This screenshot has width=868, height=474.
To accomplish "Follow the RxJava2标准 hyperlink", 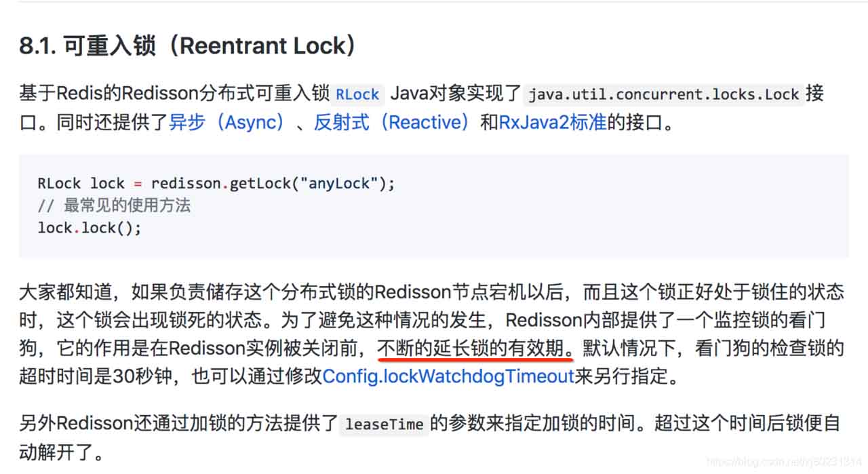I will [553, 123].
